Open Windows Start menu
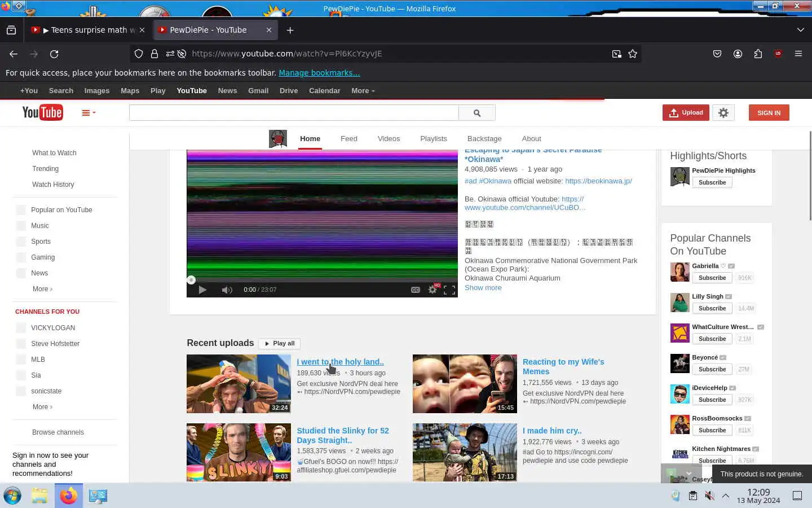This screenshot has width=812, height=508. pyautogui.click(x=12, y=496)
